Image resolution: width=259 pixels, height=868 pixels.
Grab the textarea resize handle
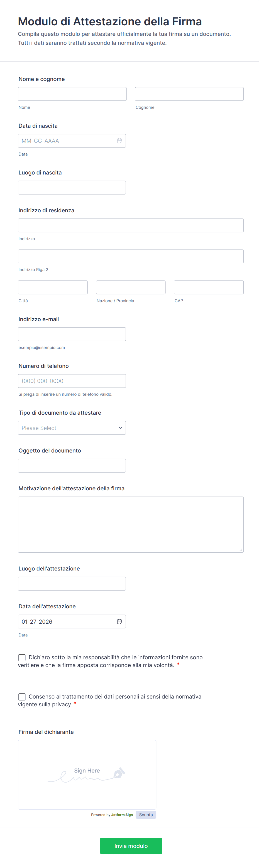pyautogui.click(x=241, y=550)
